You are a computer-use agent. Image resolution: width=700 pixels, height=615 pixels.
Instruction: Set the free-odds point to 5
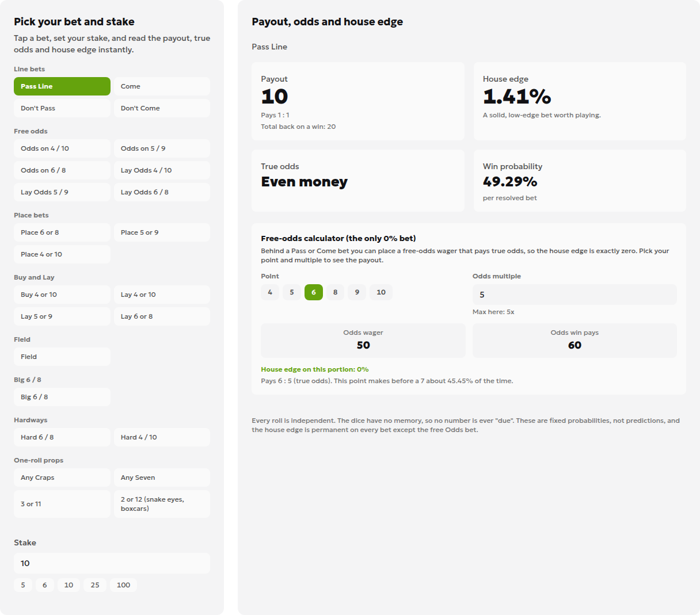pyautogui.click(x=292, y=292)
